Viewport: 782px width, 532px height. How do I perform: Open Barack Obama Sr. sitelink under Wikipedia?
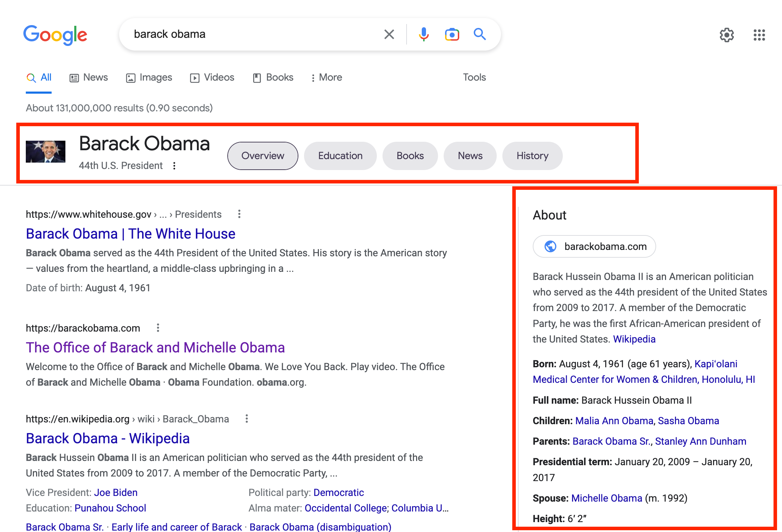point(65,527)
